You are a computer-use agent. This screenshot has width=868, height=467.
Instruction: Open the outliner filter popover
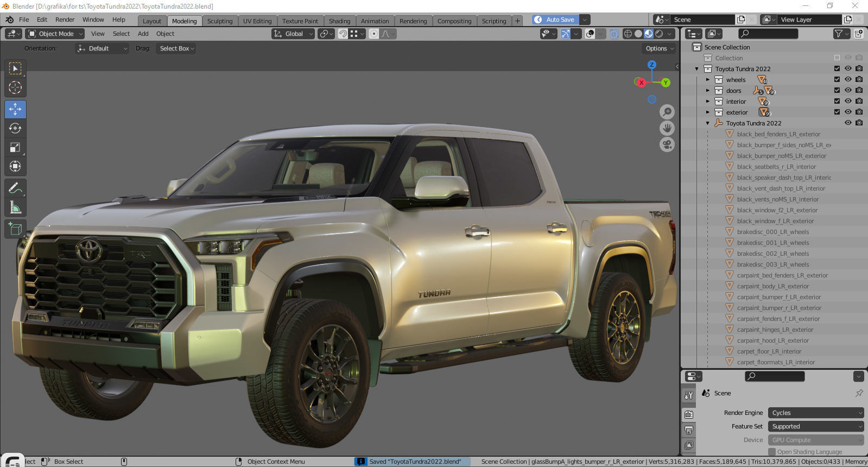coord(841,34)
